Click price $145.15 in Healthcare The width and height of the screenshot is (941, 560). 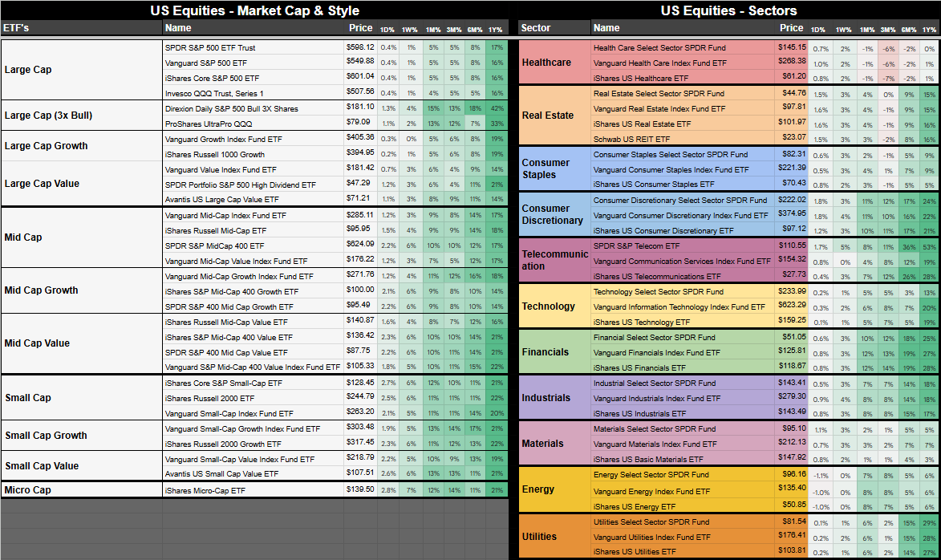(792, 47)
